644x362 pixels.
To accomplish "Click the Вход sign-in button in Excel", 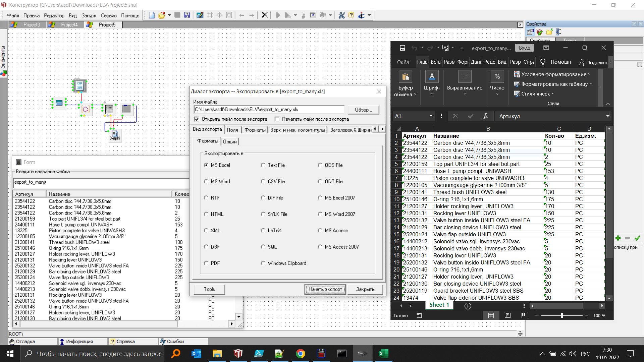I will 524,48.
